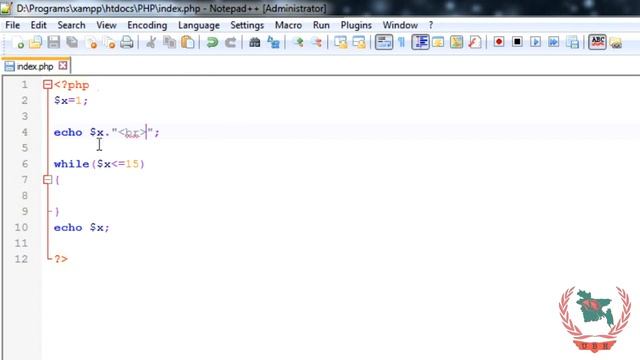Click the Copy toolbar icon

click(x=169, y=42)
